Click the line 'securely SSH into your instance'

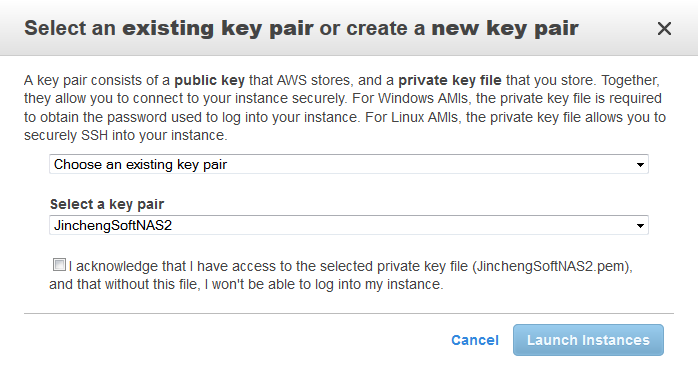126,135
